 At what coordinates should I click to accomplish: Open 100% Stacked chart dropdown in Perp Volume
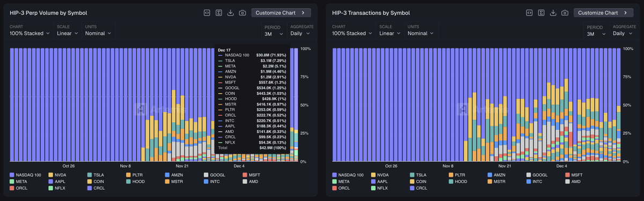tap(30, 33)
